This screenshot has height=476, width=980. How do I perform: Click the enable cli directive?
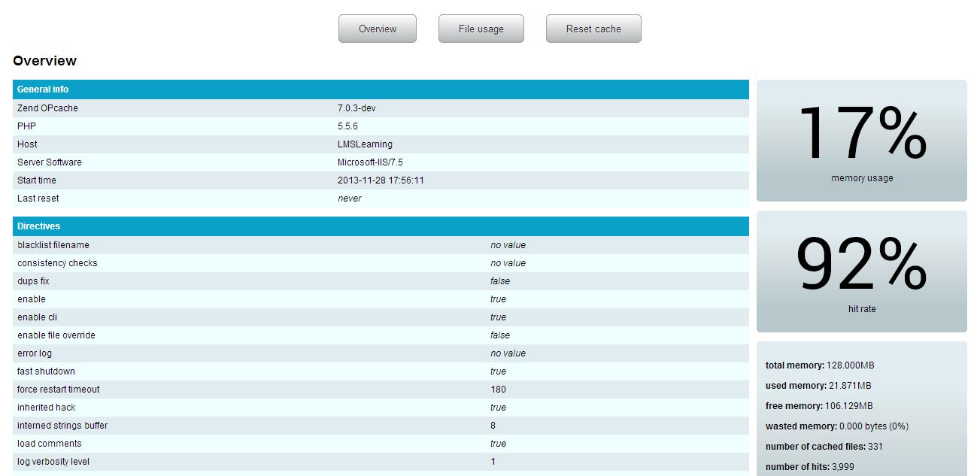click(38, 317)
